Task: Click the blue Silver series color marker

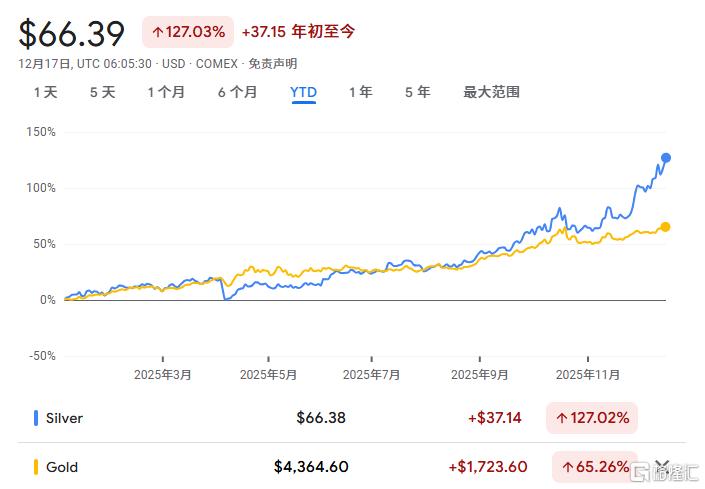Action: pos(37,418)
